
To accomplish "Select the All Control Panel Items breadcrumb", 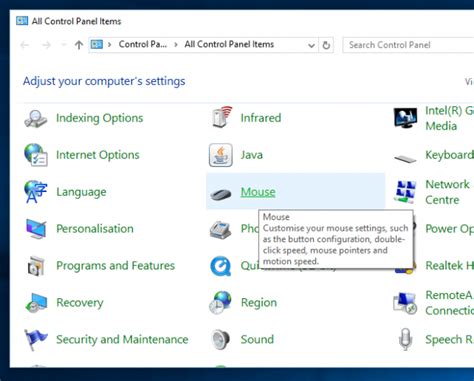I will tap(229, 44).
